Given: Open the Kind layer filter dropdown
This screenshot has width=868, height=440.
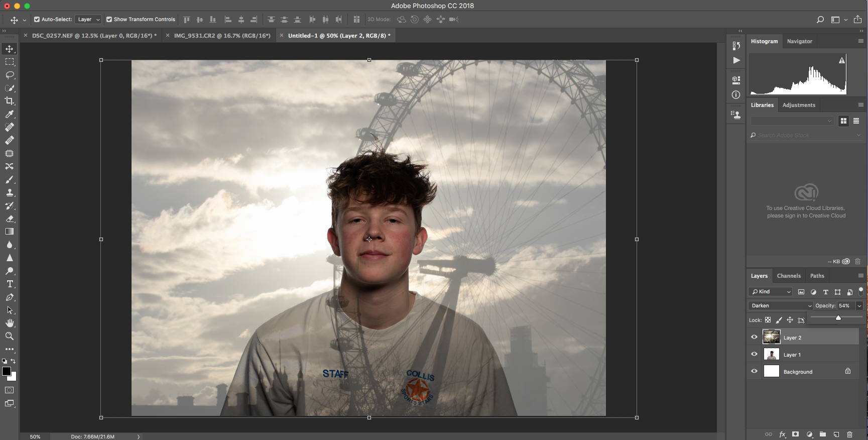Looking at the screenshot, I should (x=771, y=292).
